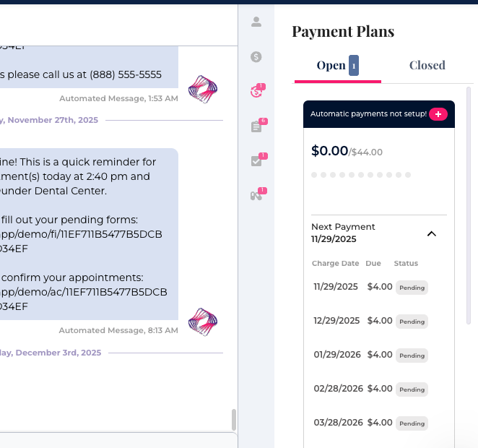478x448 pixels.
Task: Click the upper automated message avatar logo
Action: 202,90
